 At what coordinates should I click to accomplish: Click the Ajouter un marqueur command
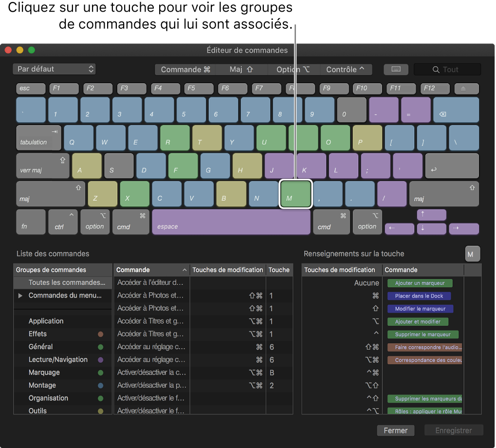click(420, 283)
